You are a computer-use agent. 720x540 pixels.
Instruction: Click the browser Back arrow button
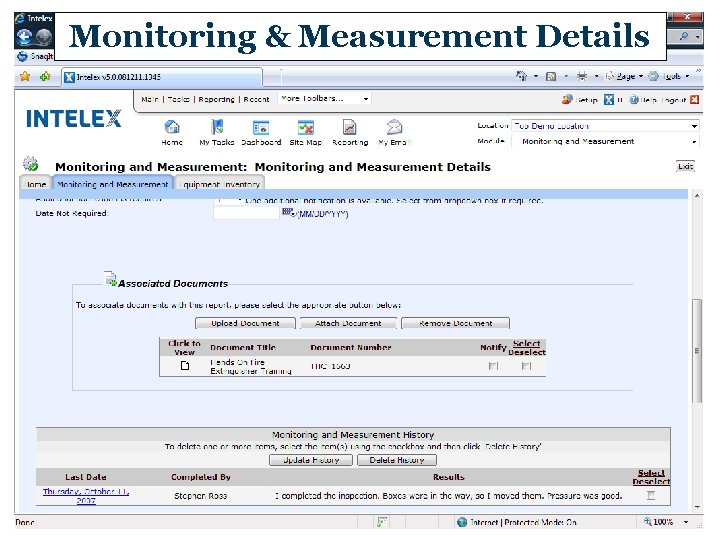coord(24,37)
